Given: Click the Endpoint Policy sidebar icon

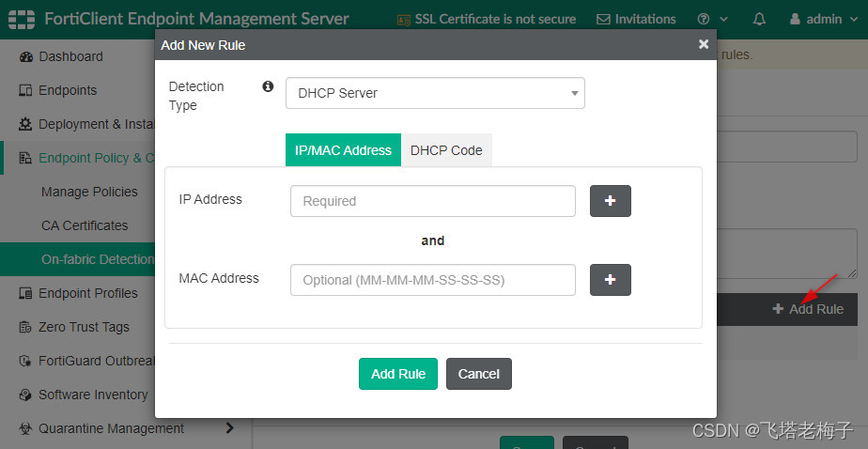Looking at the screenshot, I should pos(25,159).
